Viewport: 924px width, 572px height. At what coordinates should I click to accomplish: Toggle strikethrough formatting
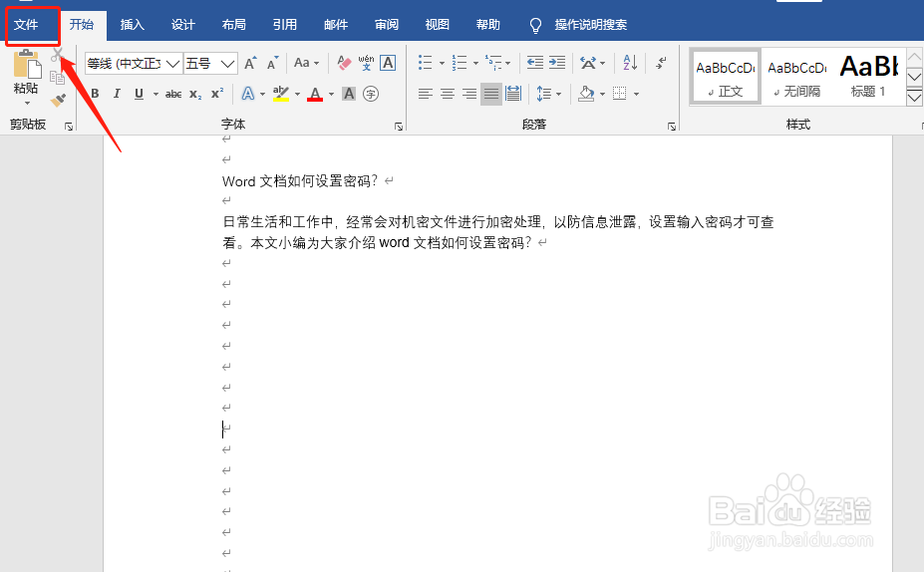(x=173, y=94)
